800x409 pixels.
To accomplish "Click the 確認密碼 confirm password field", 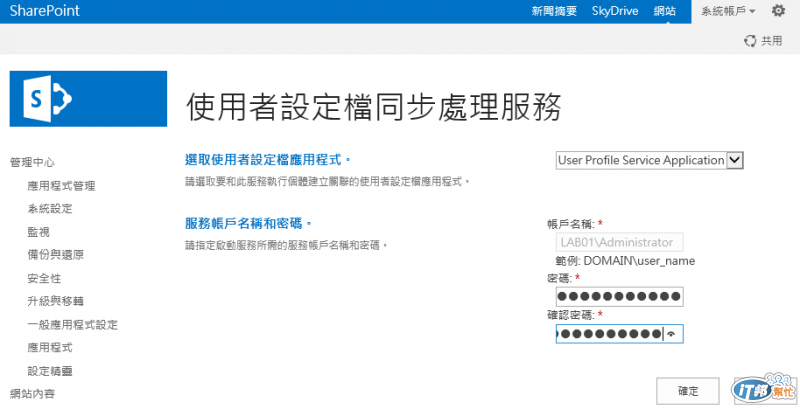I will 619,334.
